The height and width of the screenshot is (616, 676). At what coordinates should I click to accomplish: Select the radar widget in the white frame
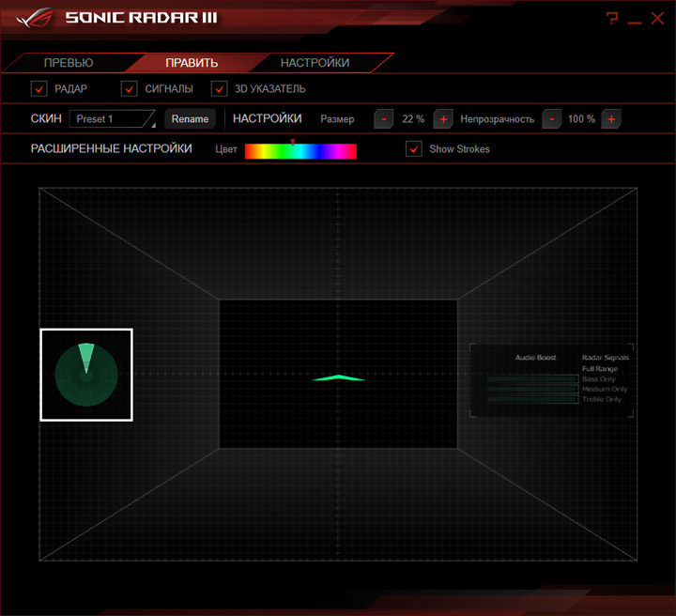[x=86, y=375]
